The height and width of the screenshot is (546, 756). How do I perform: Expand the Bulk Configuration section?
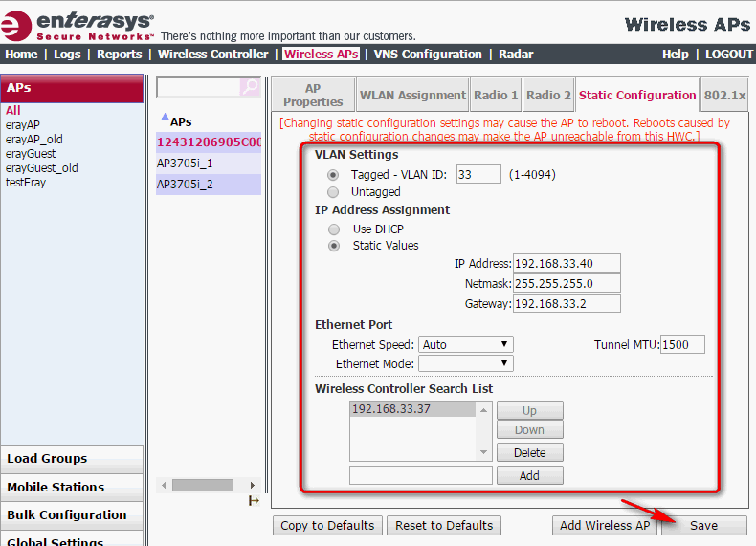[72, 515]
